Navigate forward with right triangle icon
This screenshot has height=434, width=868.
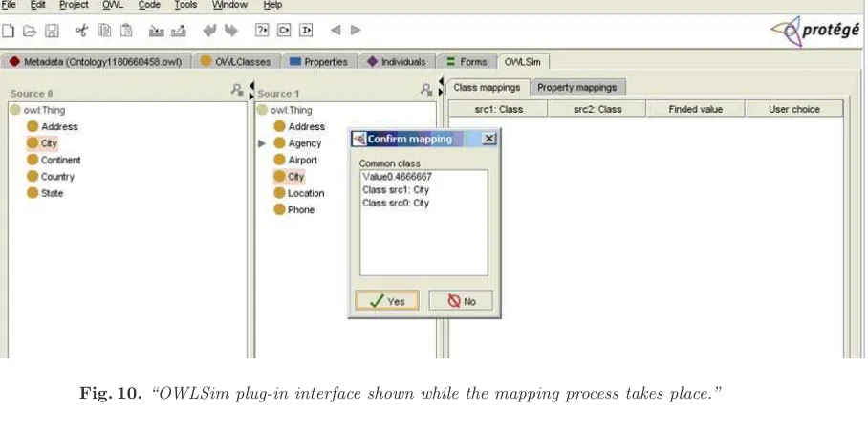coord(356,30)
